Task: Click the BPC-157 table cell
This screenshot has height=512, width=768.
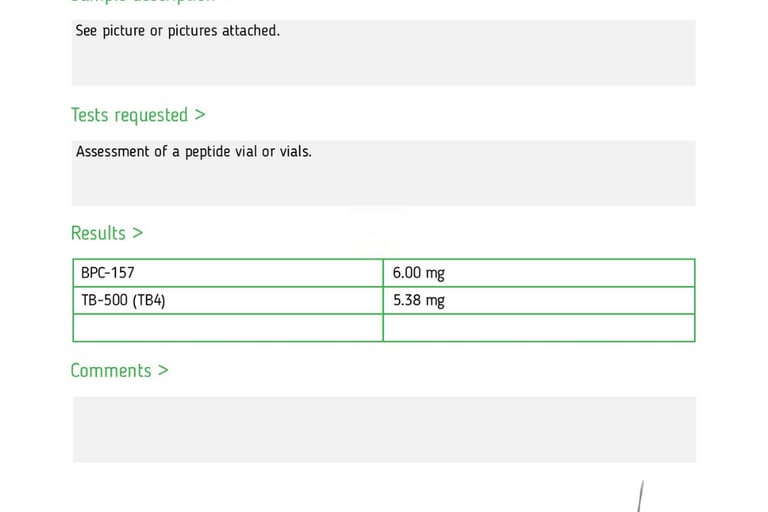Action: [228, 273]
